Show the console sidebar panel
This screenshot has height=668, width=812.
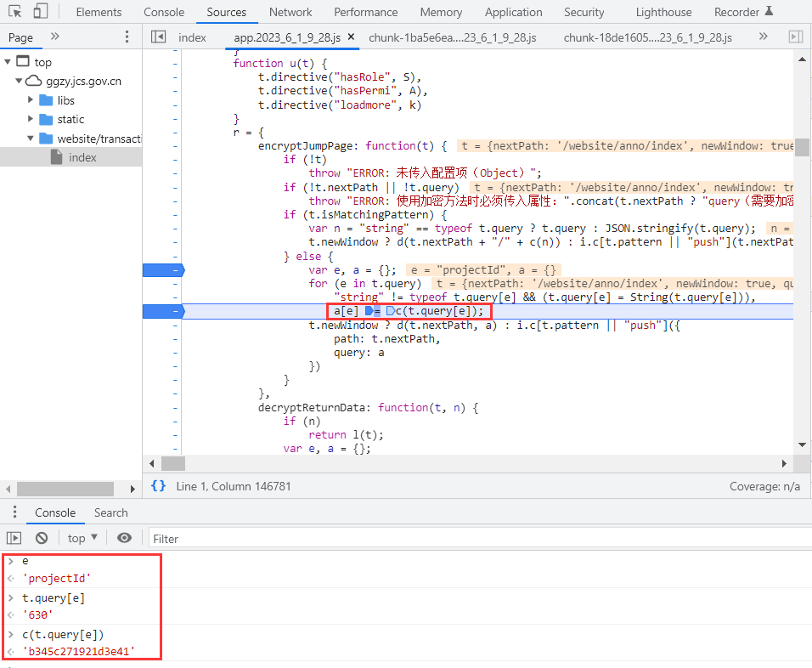point(14,538)
